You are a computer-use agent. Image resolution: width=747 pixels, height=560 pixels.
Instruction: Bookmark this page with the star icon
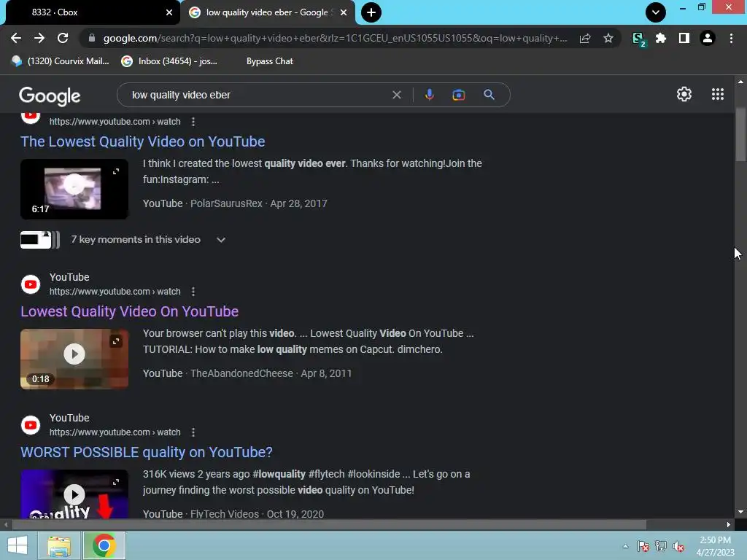coord(608,38)
